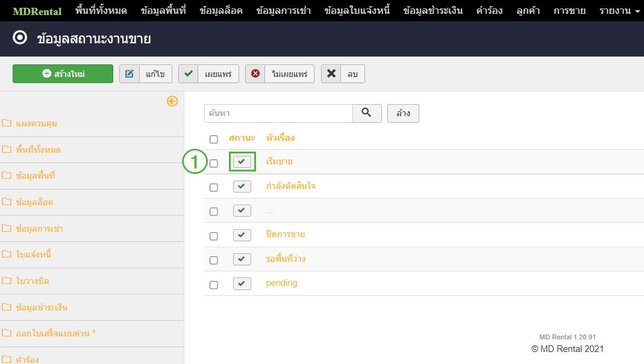This screenshot has width=644, height=364.
Task: Open the รอพื้นที่ว่าง title link
Action: (286, 259)
